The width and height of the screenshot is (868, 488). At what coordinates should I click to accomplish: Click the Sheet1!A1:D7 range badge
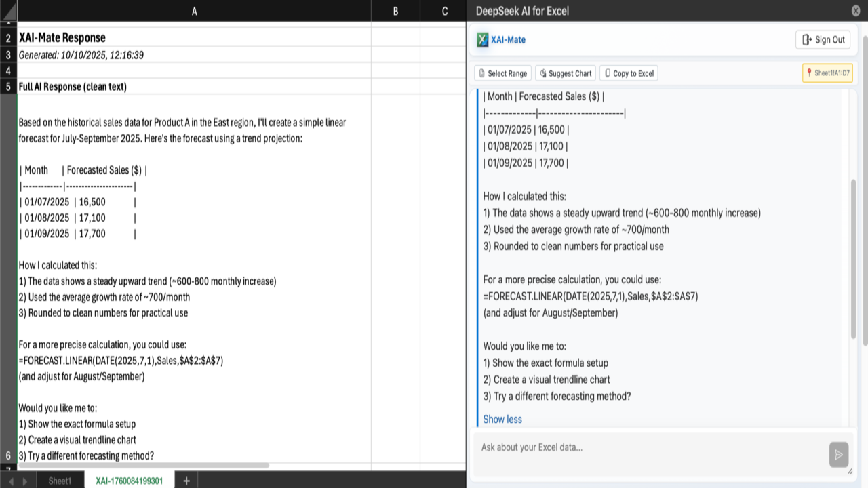[827, 73]
